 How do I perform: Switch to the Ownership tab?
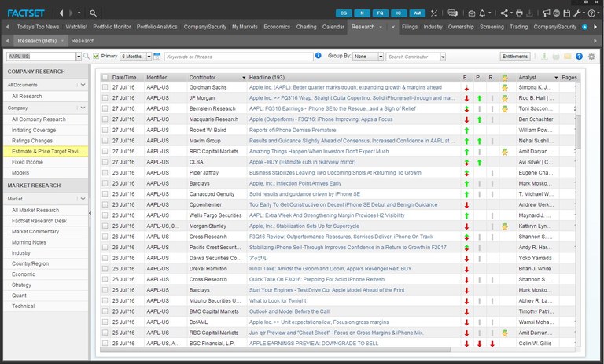coord(461,27)
